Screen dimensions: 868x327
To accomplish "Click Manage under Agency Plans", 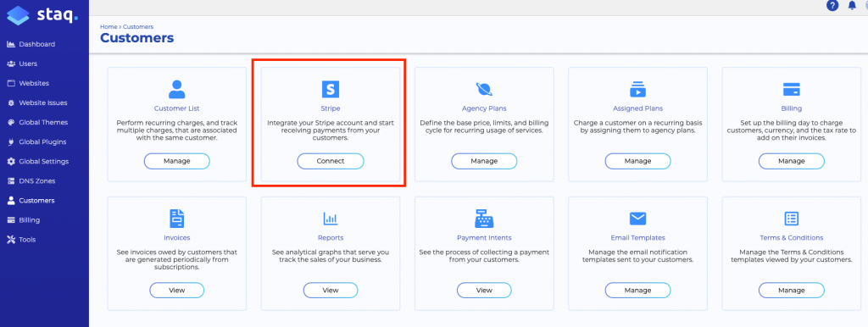I will pyautogui.click(x=484, y=161).
